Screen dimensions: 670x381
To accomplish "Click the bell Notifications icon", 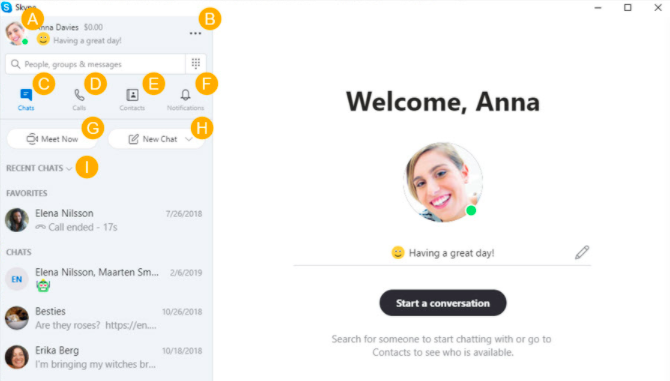I will pos(185,94).
